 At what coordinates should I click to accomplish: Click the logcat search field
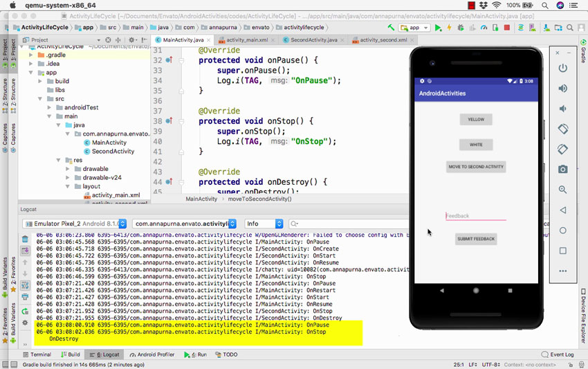[349, 224]
